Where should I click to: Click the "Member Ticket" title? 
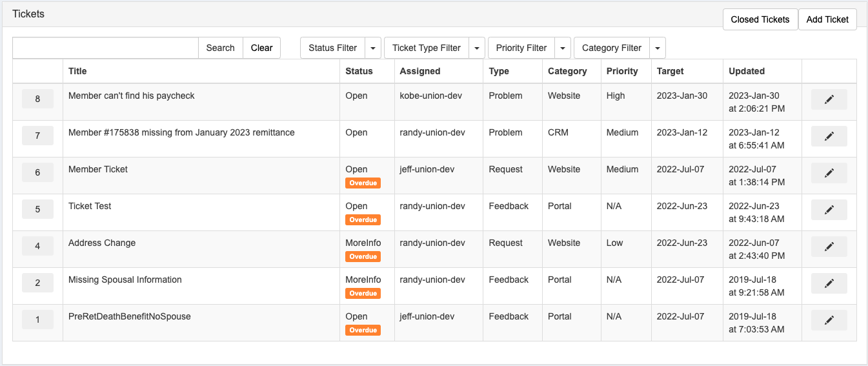[98, 169]
